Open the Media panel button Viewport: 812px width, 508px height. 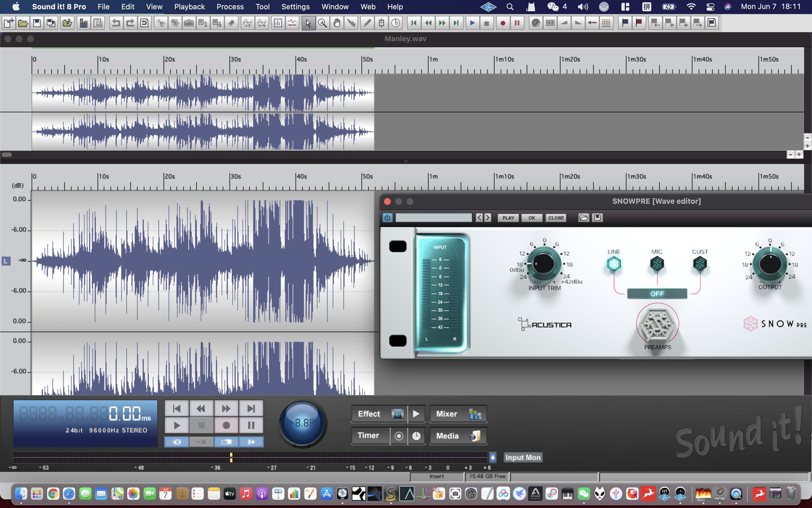coord(458,436)
